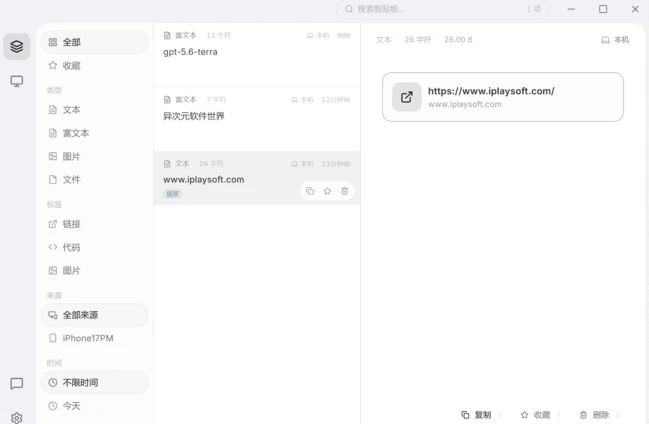This screenshot has width=649, height=424.
Task: Filter by 代码 tag
Action: [x=94, y=248]
